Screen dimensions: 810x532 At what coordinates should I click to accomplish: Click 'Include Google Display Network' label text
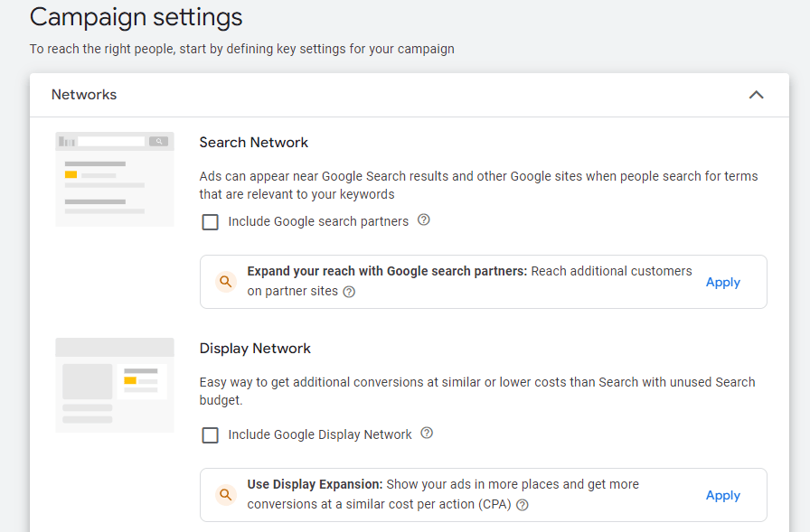pyautogui.click(x=320, y=435)
